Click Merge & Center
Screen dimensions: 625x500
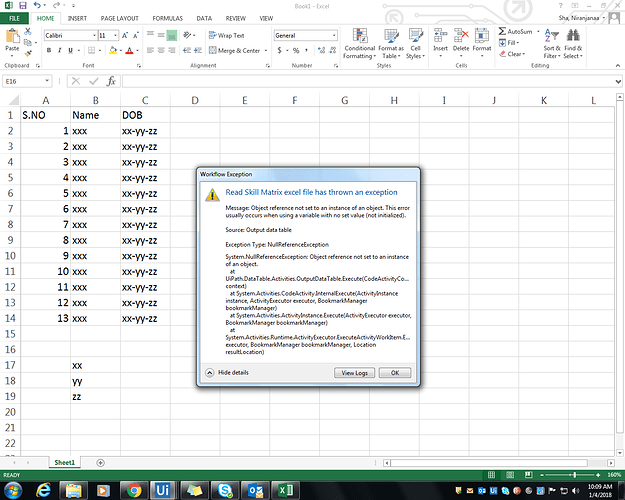click(235, 50)
